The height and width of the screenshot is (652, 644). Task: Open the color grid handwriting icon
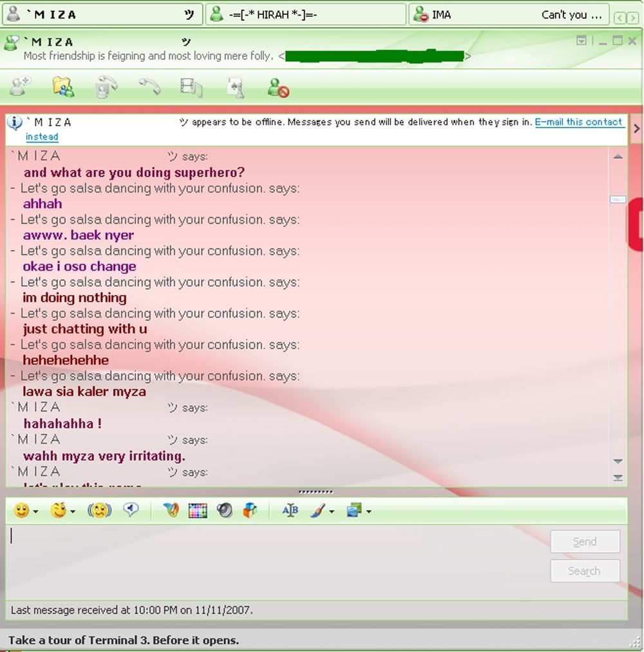tap(197, 511)
